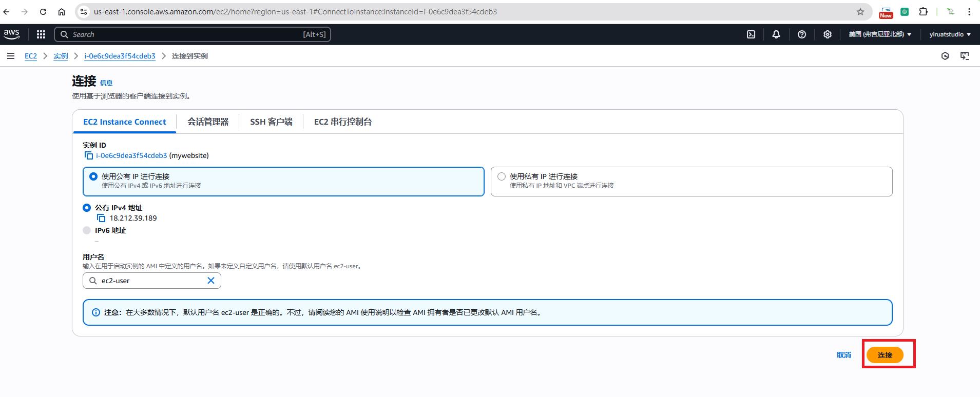Open the browser extensions puzzle icon
The height and width of the screenshot is (397, 980).
point(924,12)
